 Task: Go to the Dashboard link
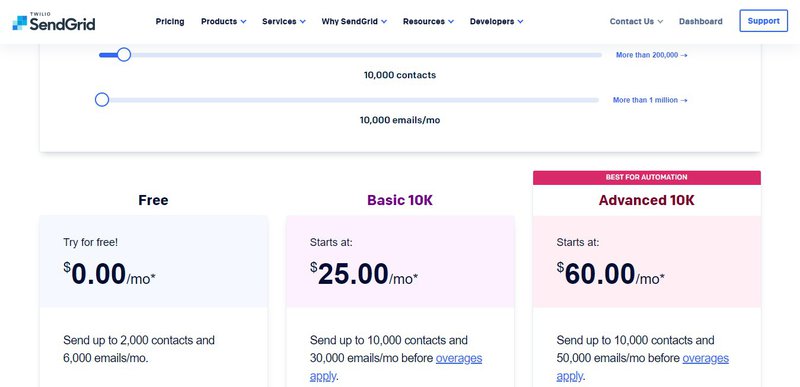point(701,21)
